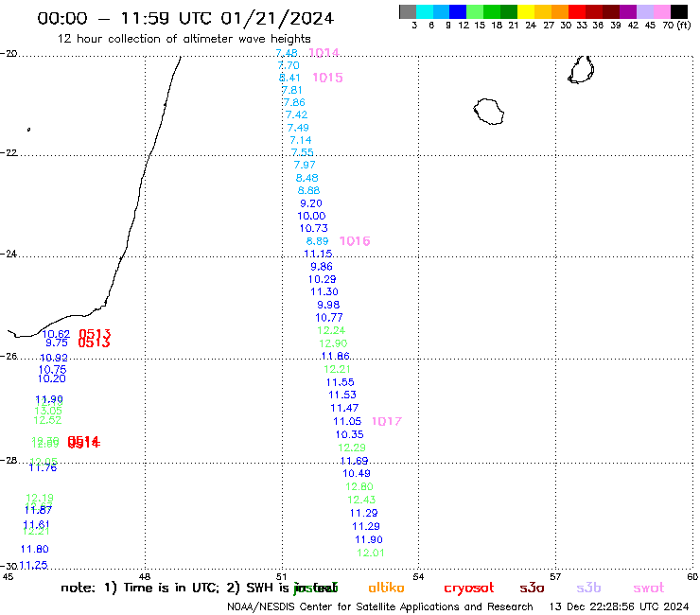
Task: Click the green wave height value 12.52
Action: (x=47, y=420)
